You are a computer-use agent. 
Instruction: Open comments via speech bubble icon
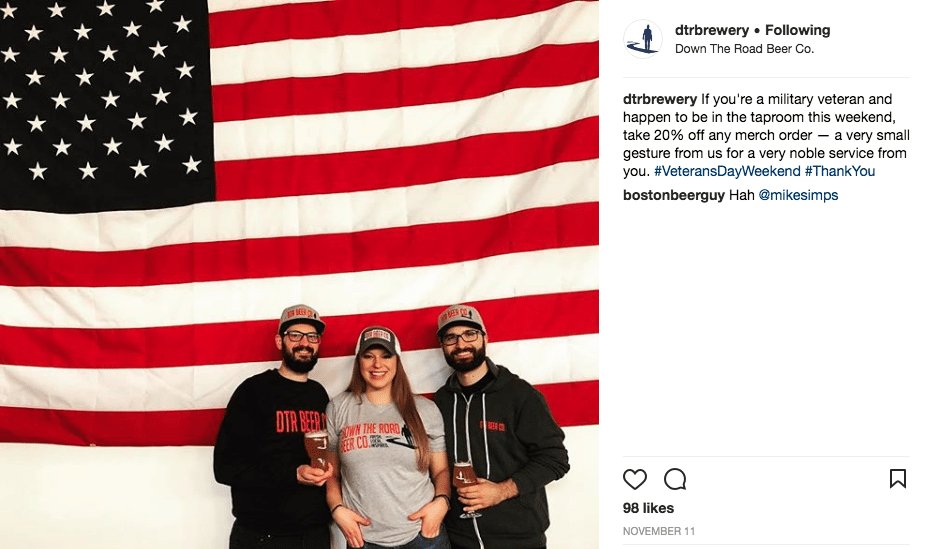click(x=675, y=479)
